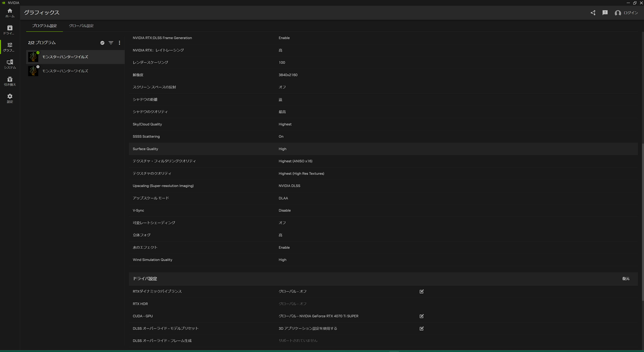Click the filter icon in program list
644x352 pixels.
pyautogui.click(x=111, y=43)
